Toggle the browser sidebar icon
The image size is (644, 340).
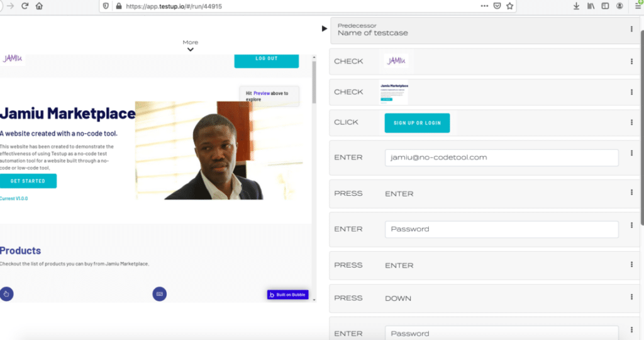coord(605,6)
